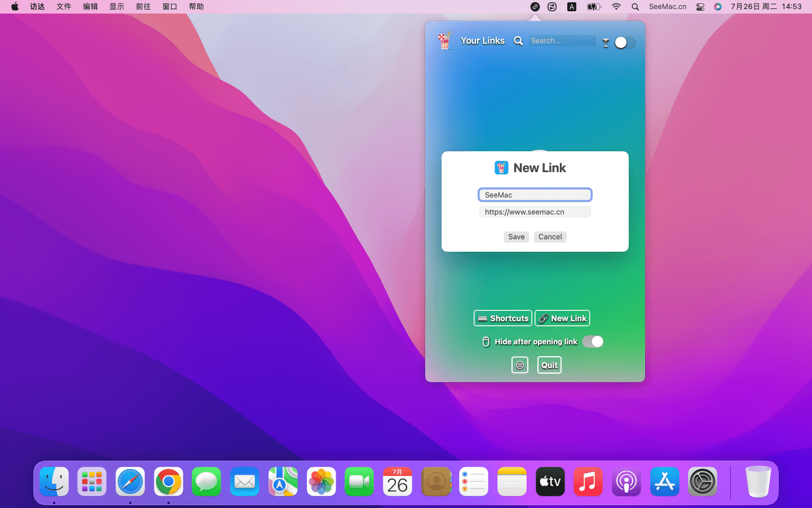Click the Search links field

coord(562,41)
